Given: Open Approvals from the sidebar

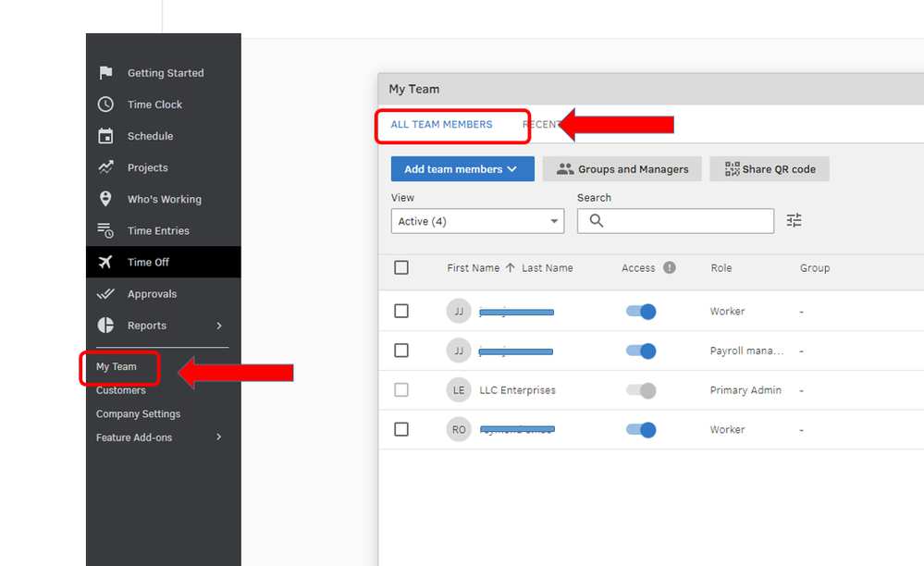Looking at the screenshot, I should tap(152, 294).
